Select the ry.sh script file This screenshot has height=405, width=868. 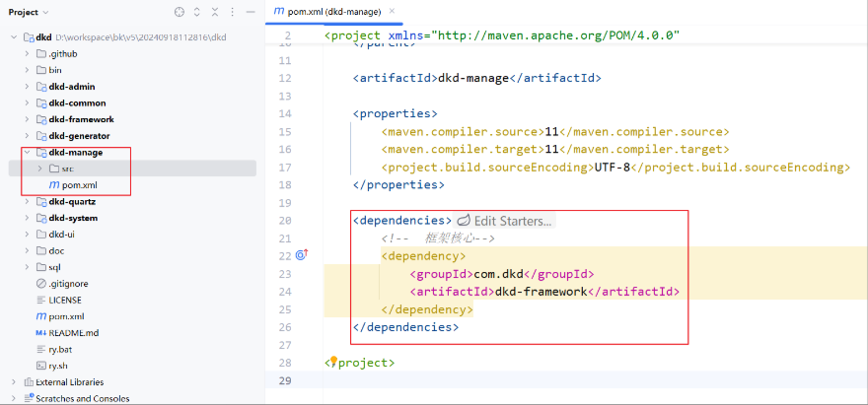(58, 366)
